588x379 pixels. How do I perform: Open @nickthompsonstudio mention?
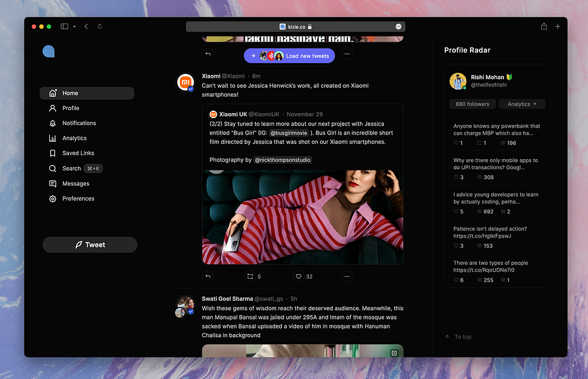pyautogui.click(x=283, y=160)
